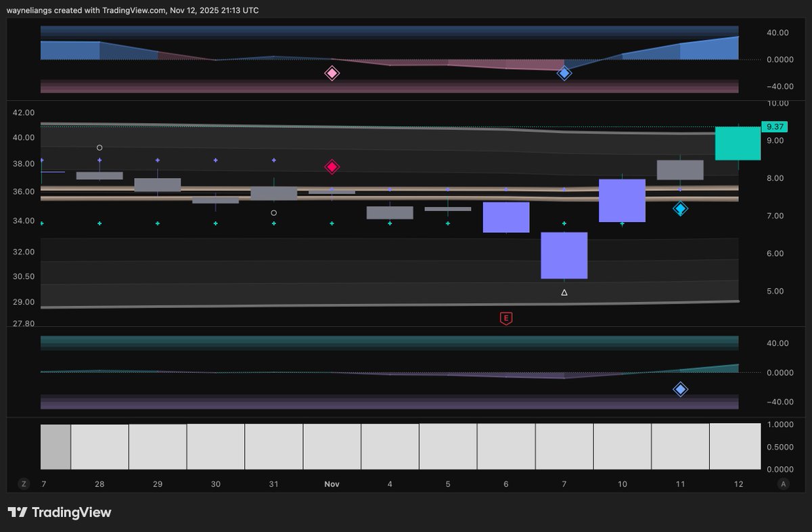This screenshot has height=532, width=812.
Task: Click the 'Nov' label on time axis
Action: click(332, 485)
